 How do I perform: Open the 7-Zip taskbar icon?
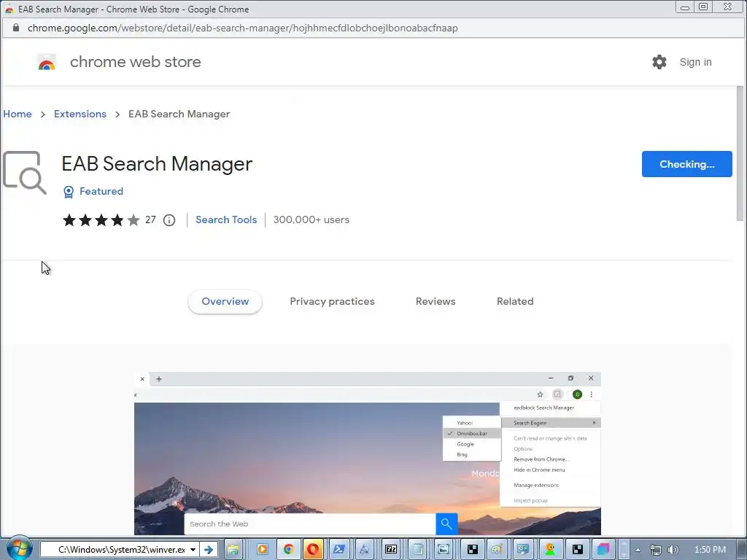tap(391, 550)
